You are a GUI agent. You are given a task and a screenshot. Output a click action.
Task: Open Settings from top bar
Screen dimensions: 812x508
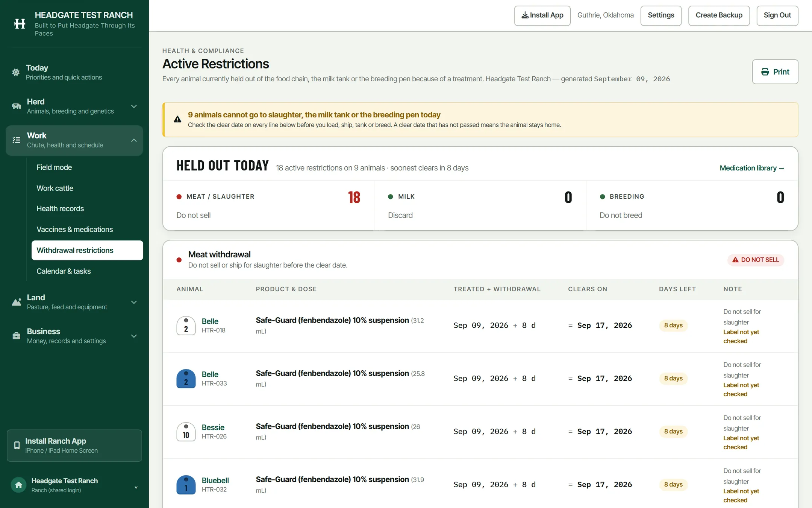[661, 15]
